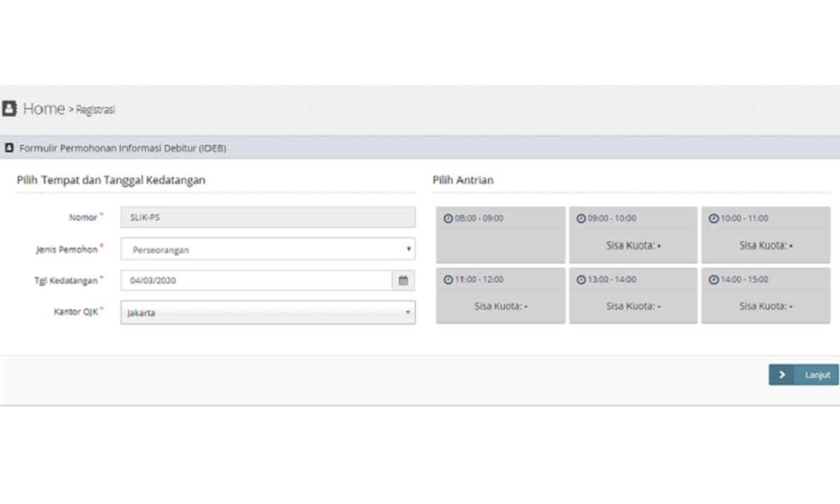Click the calendar icon beside Tgl Kedatangan
The height and width of the screenshot is (504, 840).
click(403, 281)
